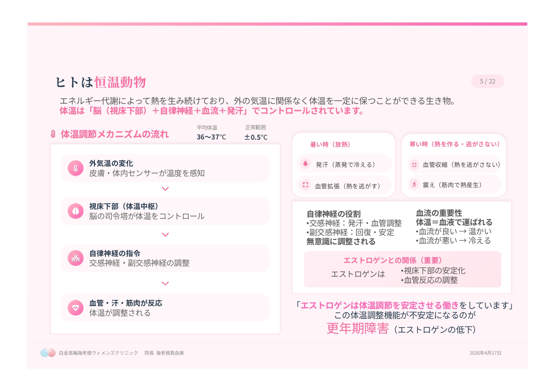Click the 正常範囲 label
The height and width of the screenshot is (392, 555).
click(256, 127)
